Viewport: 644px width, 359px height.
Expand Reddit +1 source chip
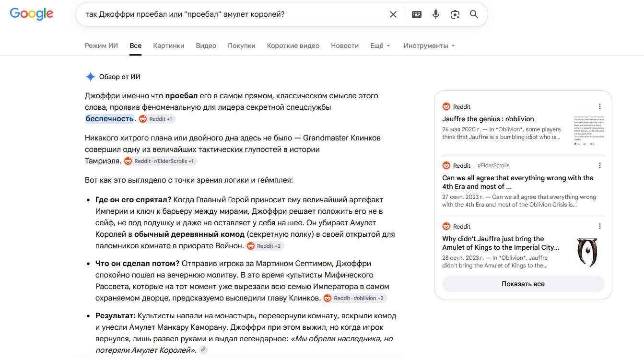157,119
